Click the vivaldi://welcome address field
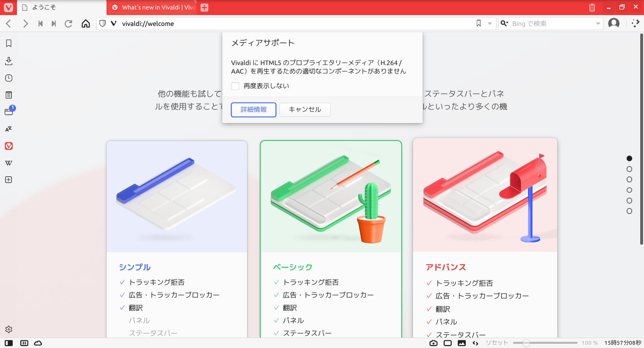This screenshot has width=644, height=348. click(297, 24)
